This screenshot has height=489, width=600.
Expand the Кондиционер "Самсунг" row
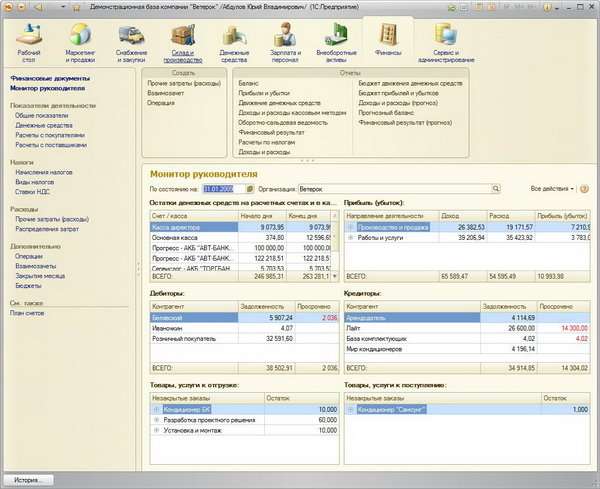coord(350,409)
